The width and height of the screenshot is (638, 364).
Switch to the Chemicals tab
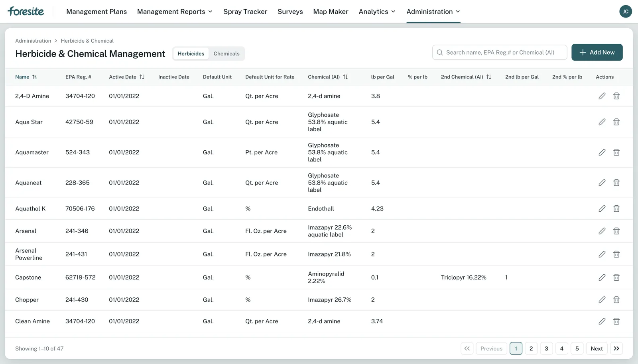click(226, 54)
